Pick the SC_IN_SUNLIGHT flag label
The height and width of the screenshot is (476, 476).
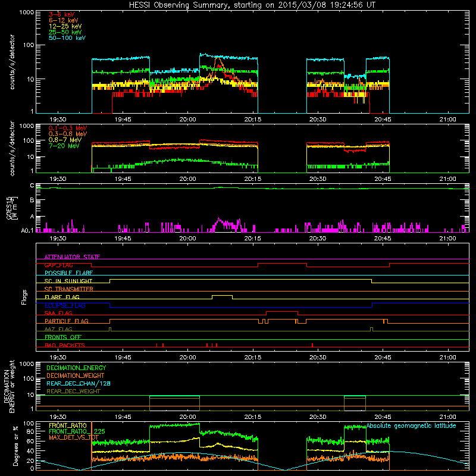pyautogui.click(x=68, y=281)
